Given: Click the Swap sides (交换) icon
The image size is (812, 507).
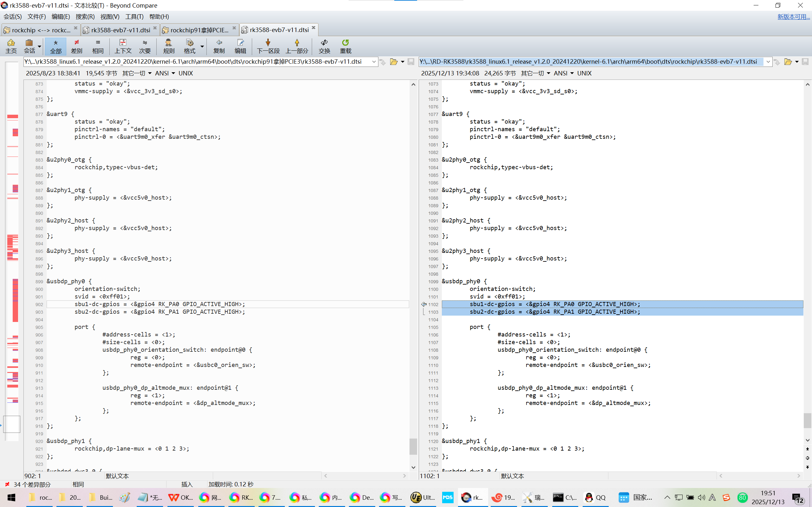Looking at the screenshot, I should click(324, 46).
